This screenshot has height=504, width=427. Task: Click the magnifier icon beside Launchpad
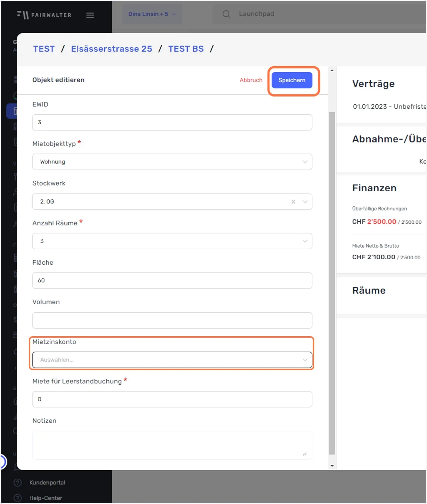pyautogui.click(x=226, y=14)
